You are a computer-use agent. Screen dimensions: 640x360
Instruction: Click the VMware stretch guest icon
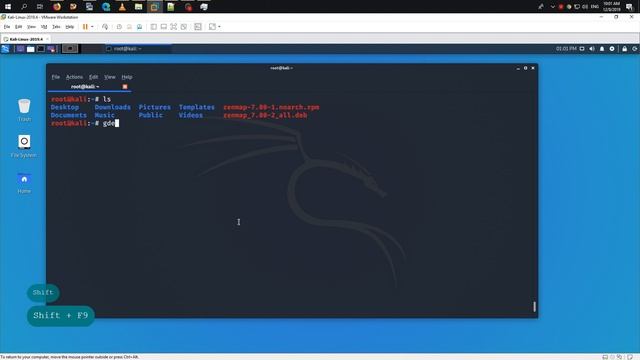click(212, 27)
